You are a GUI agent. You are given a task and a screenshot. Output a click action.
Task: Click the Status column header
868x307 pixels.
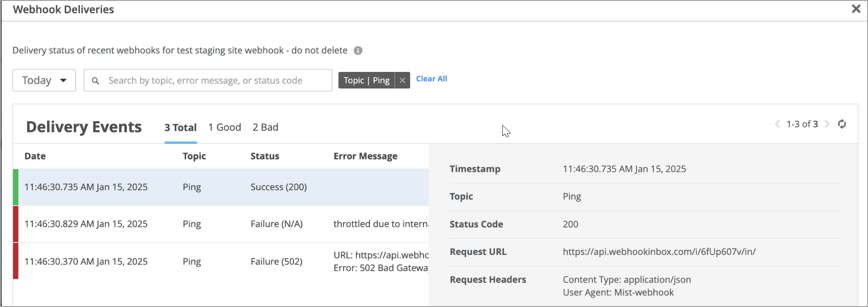[265, 156]
